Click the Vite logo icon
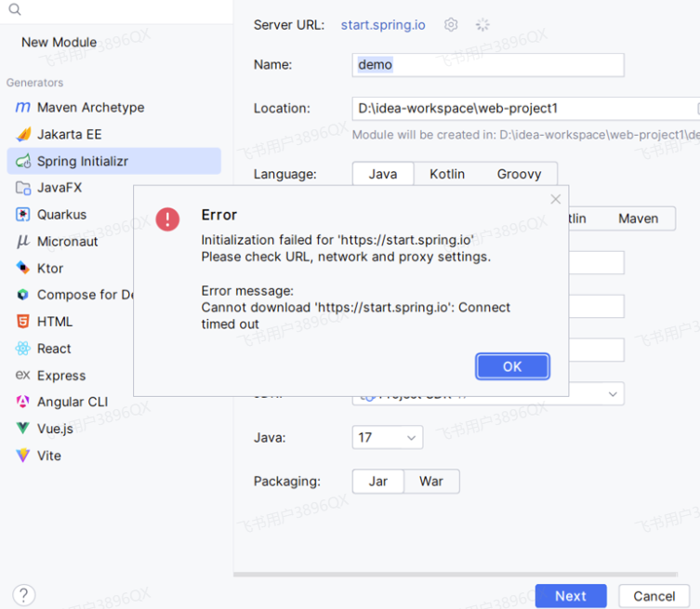The width and height of the screenshot is (700, 609). click(x=22, y=456)
